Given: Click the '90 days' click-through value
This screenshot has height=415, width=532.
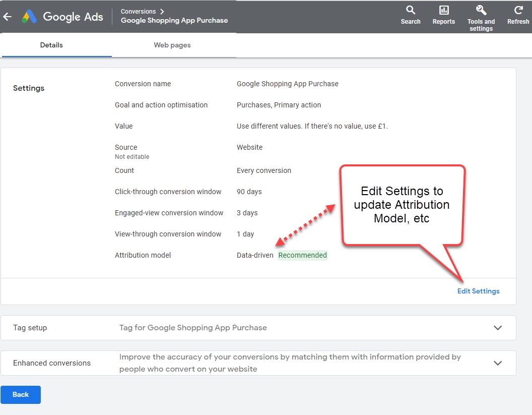Looking at the screenshot, I should click(x=249, y=192).
